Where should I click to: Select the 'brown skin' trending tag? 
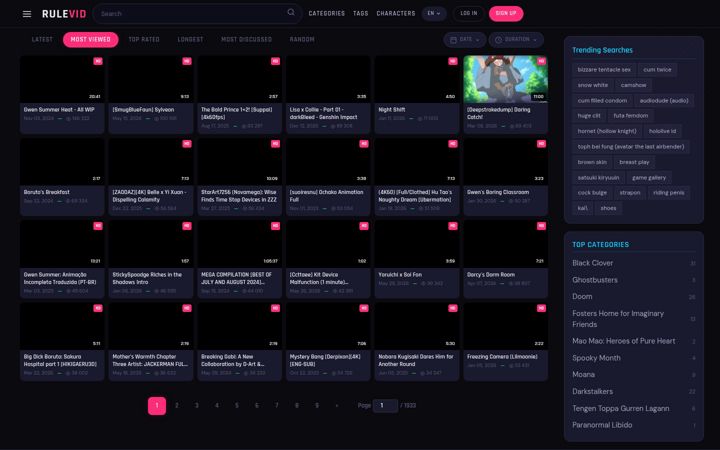[x=592, y=162]
